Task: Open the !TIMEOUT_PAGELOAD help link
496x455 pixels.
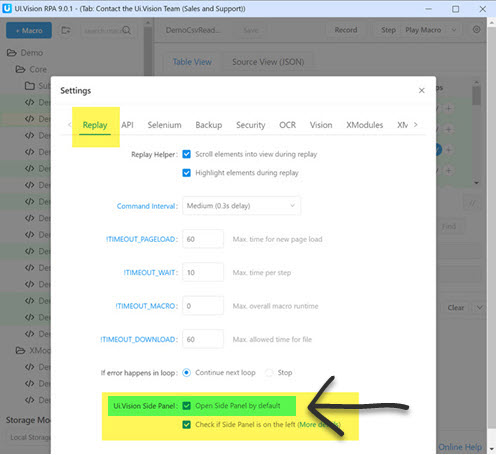Action: point(141,239)
